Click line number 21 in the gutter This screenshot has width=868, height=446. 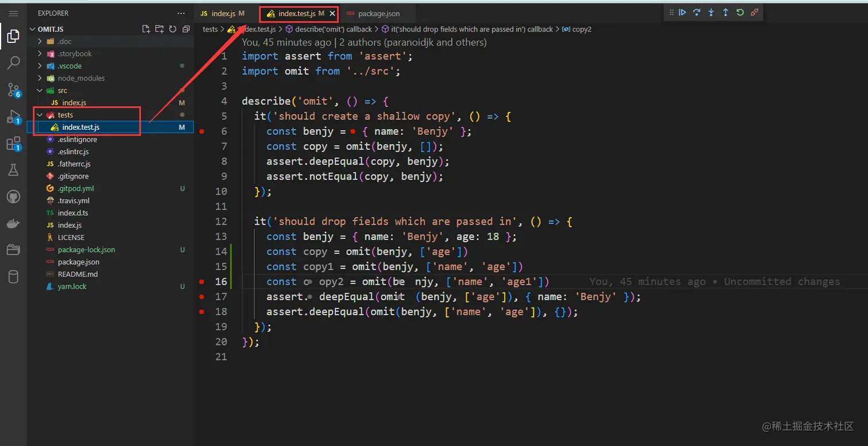pyautogui.click(x=221, y=357)
